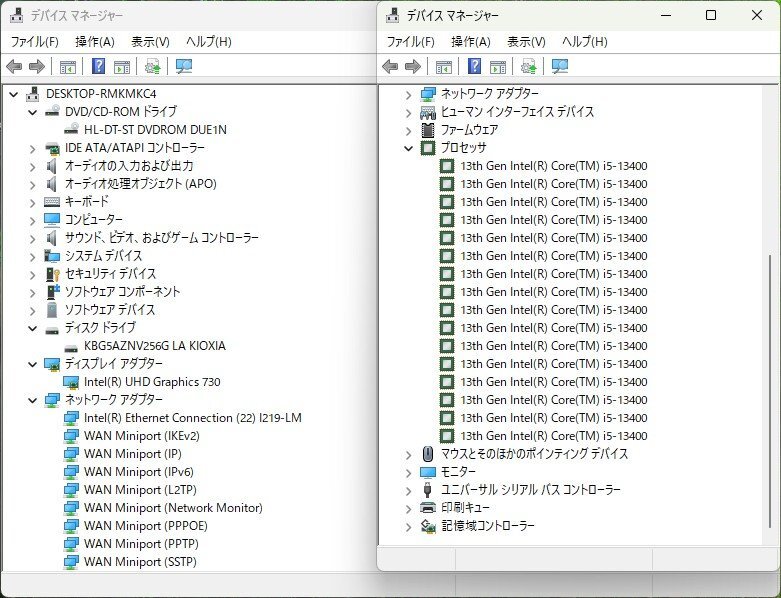Collapse the プロセッサ node in right window
This screenshot has height=598, width=781.
point(409,148)
